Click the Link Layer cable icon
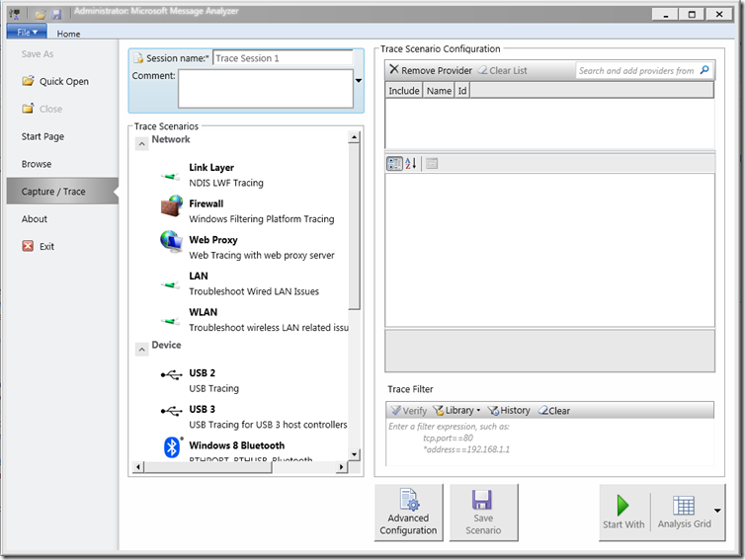The height and width of the screenshot is (560, 745). 171,176
